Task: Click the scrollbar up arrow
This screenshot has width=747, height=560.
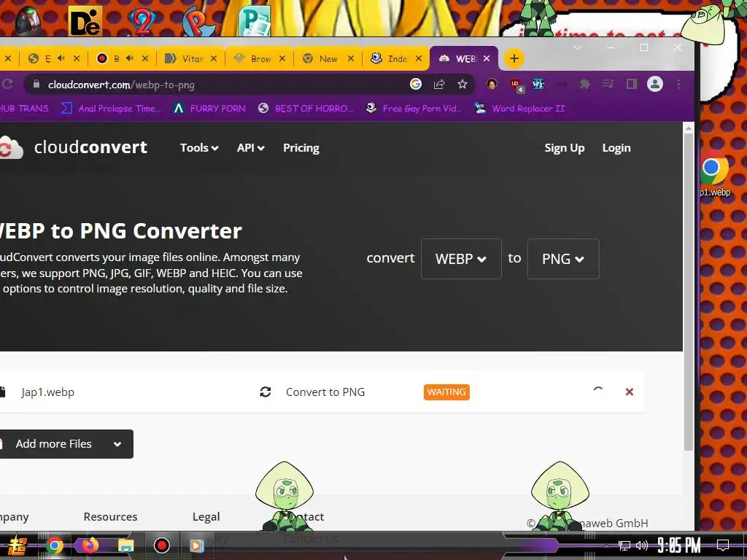Action: (x=689, y=128)
